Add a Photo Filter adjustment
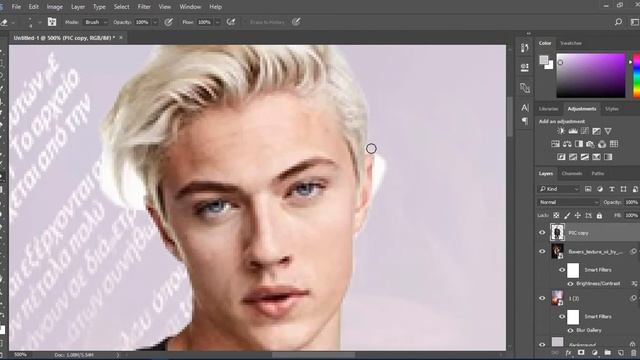The width and height of the screenshot is (640, 360). pos(590,144)
